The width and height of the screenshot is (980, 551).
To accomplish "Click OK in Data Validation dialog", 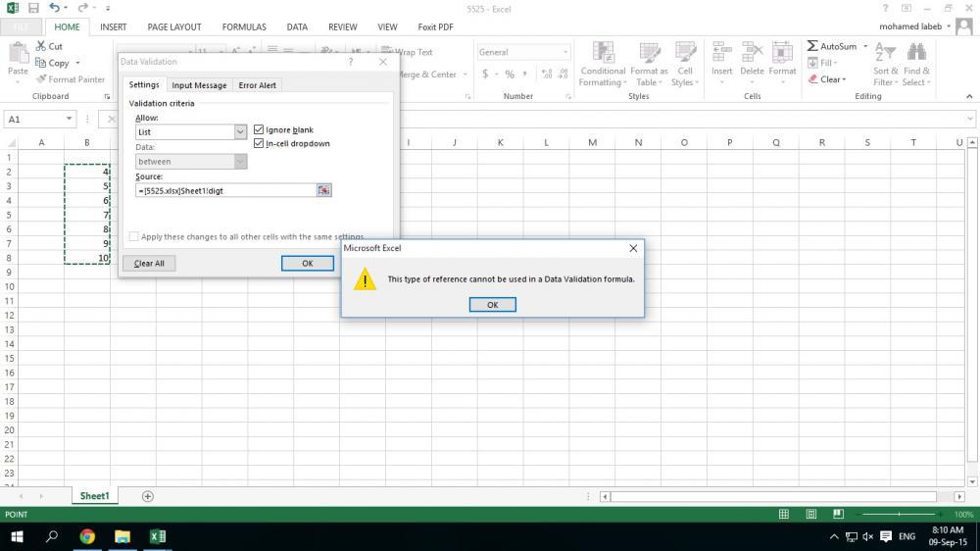I will tap(307, 264).
